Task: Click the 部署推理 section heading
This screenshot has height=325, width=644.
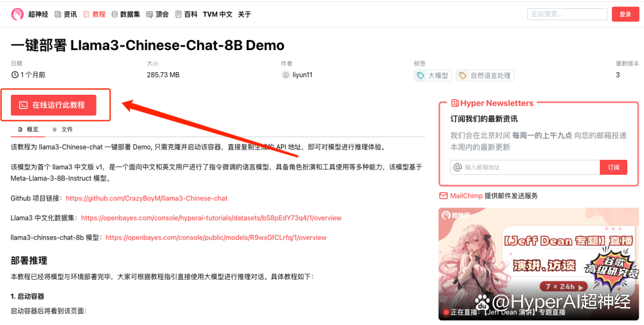Action: (x=29, y=260)
